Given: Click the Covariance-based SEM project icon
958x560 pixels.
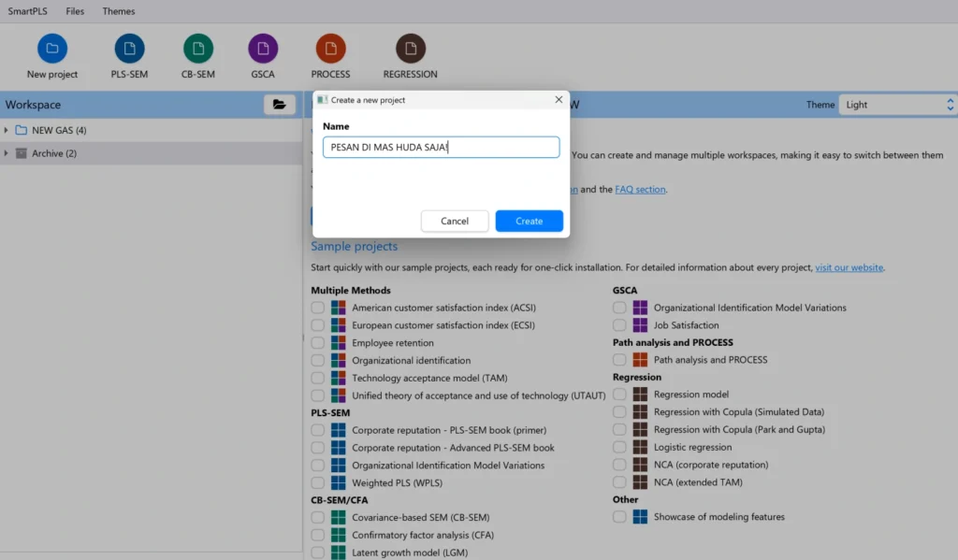Looking at the screenshot, I should pyautogui.click(x=338, y=517).
